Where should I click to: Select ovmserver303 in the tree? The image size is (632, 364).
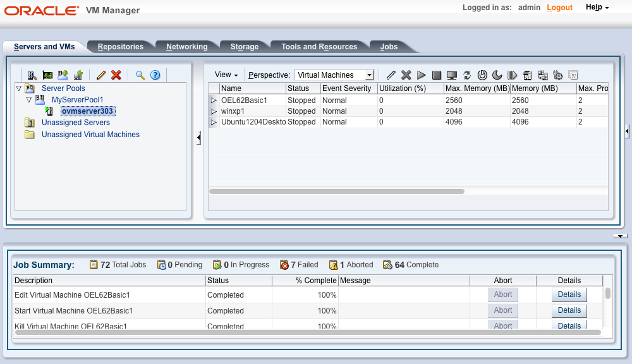87,111
